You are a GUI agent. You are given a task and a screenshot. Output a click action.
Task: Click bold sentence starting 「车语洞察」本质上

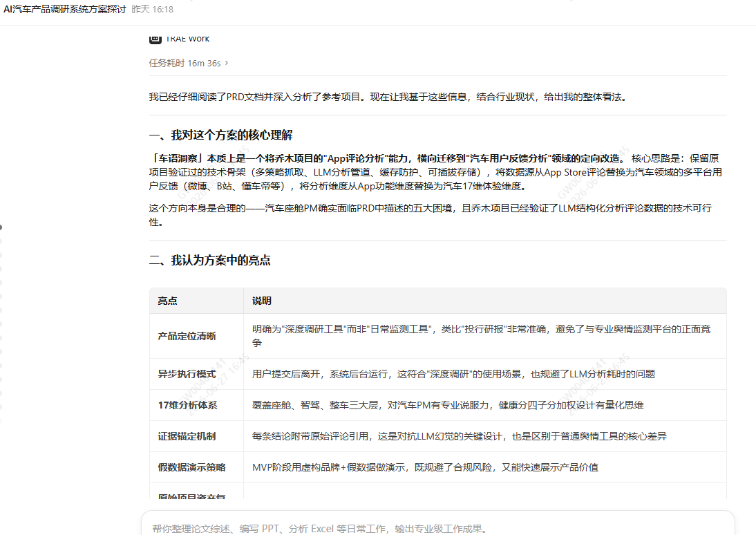[x=387, y=158]
